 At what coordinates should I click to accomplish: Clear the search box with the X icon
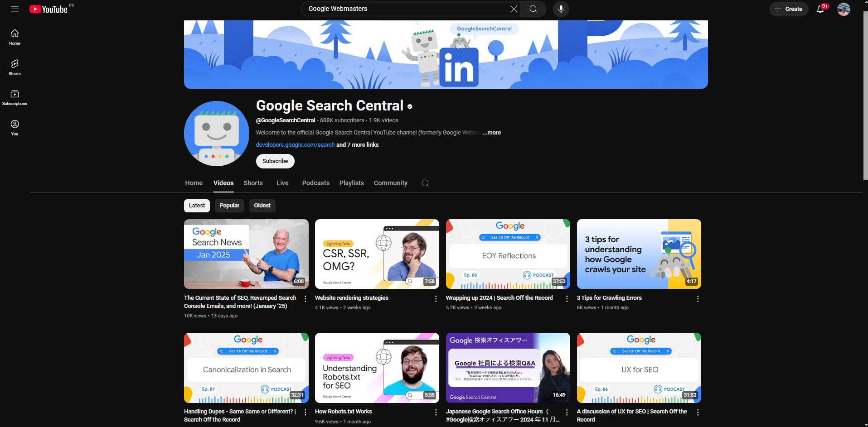tap(514, 9)
